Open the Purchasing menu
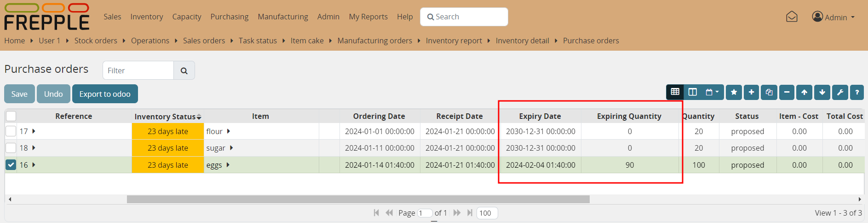The height and width of the screenshot is (223, 868). 229,17
